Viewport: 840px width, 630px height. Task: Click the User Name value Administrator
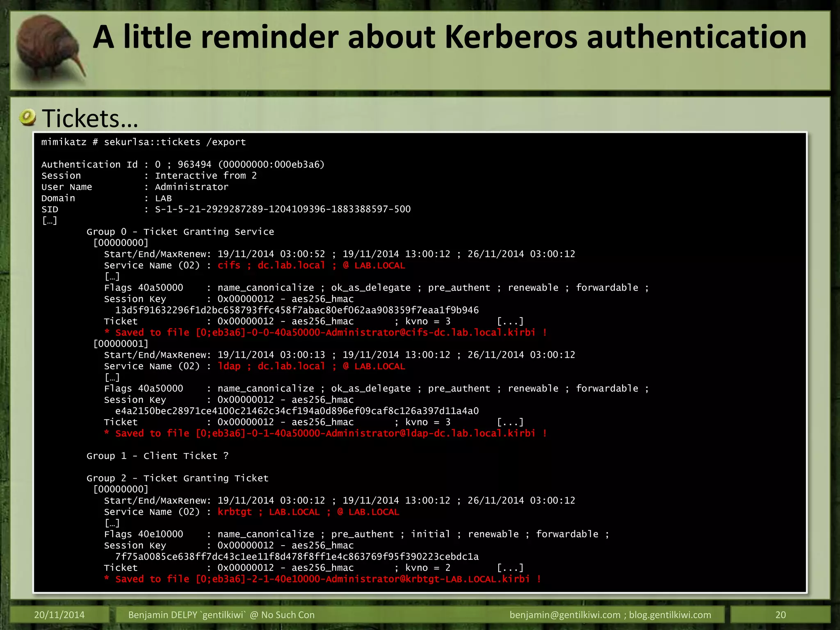pos(192,187)
